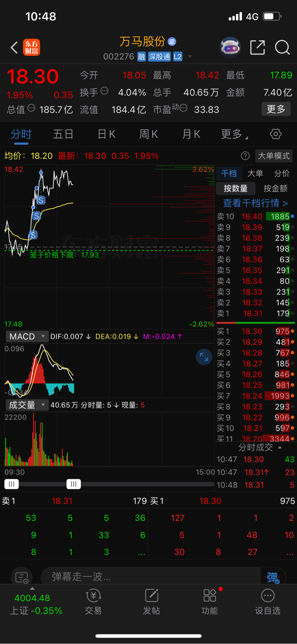Tap 10:48 tick trade row
Screen dimensions: 297x644
[255, 485]
